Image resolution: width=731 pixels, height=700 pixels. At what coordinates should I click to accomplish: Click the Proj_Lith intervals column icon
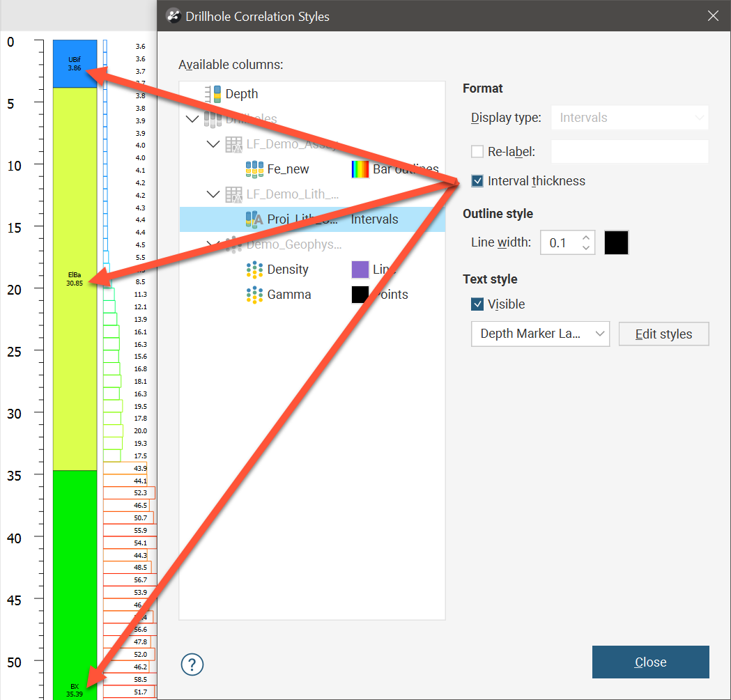(254, 219)
